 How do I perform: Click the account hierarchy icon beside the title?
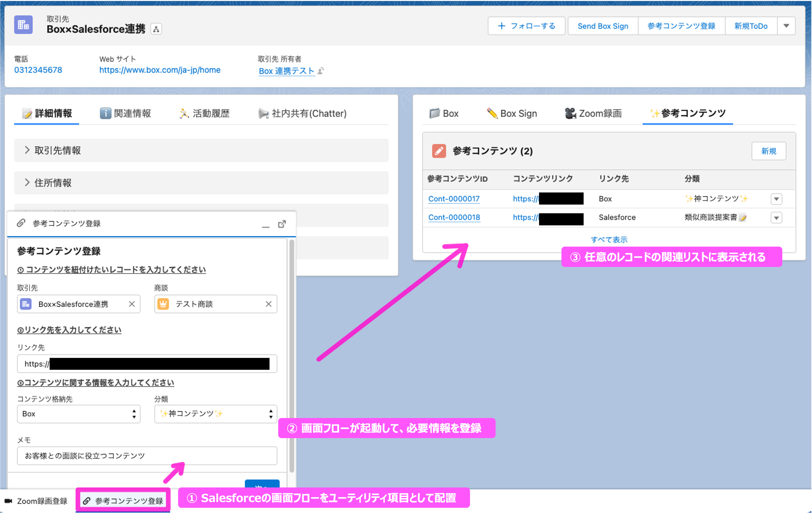pyautogui.click(x=156, y=29)
